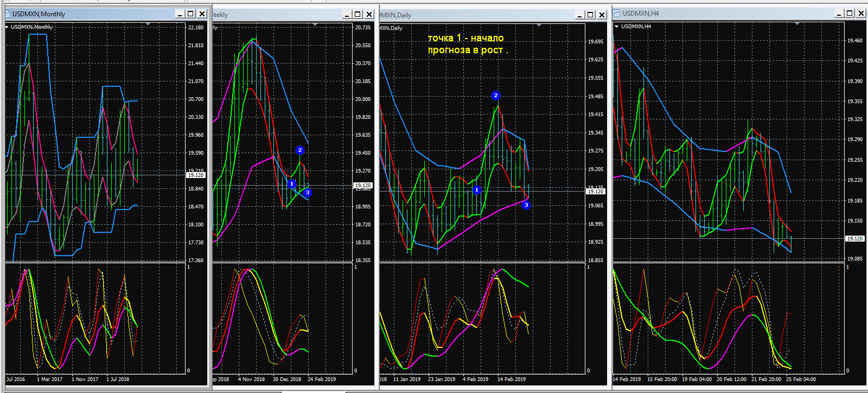868x393 pixels.
Task: Click the '25 Feb 04:00' date on H4 axis
Action: pyautogui.click(x=801, y=379)
